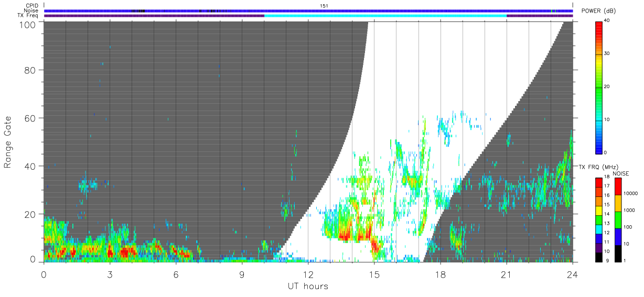Click the 1000 label on the NOISE legend
The image size is (644, 297).
click(630, 210)
